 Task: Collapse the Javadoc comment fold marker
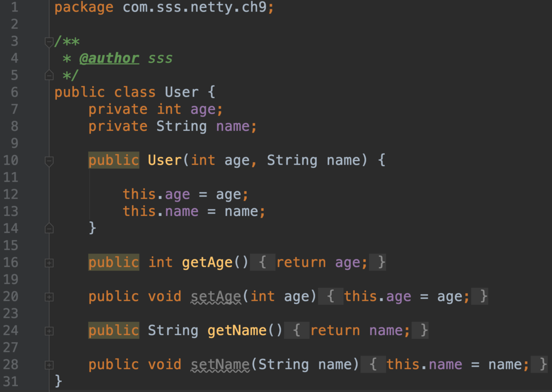point(49,41)
